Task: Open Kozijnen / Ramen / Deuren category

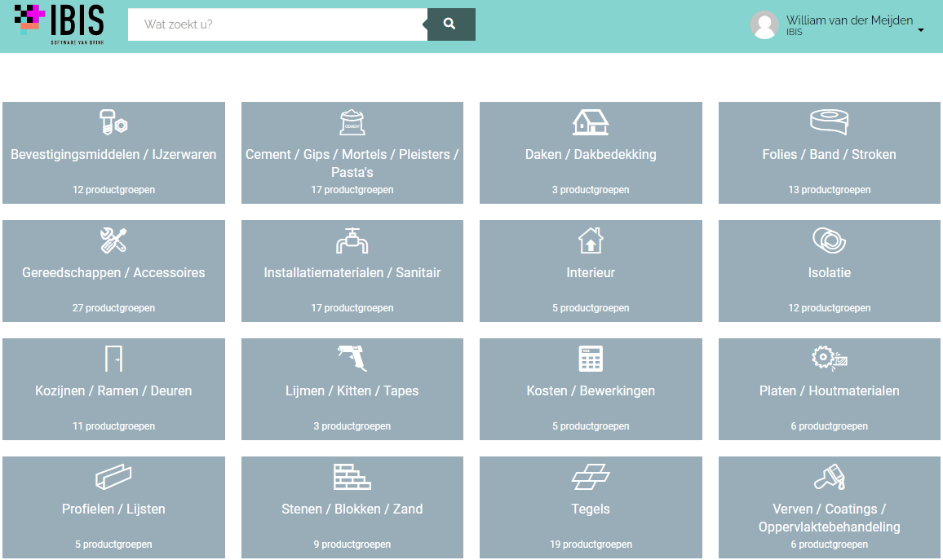Action: [113, 389]
